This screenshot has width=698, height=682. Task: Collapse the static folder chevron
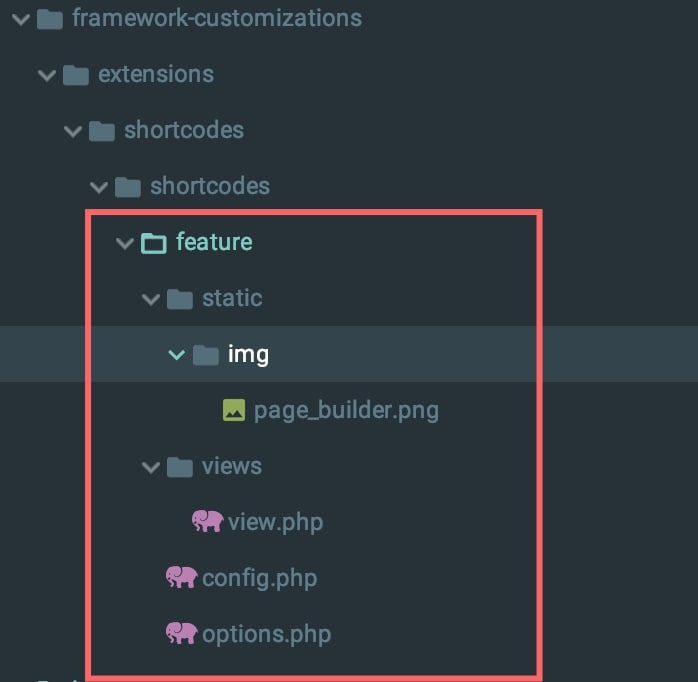coord(151,300)
